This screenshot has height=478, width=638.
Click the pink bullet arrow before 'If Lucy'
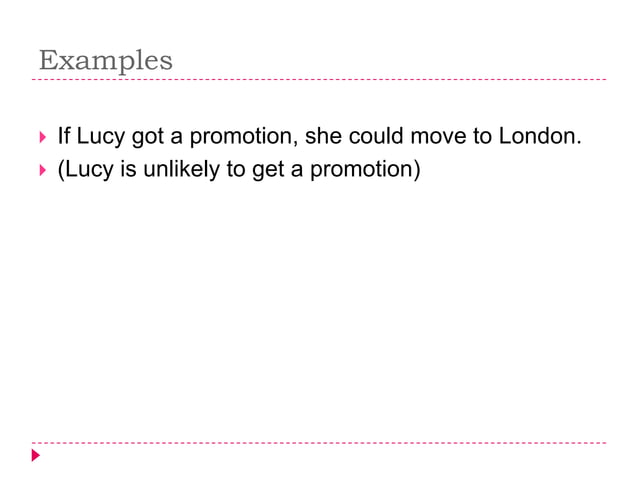(x=43, y=137)
